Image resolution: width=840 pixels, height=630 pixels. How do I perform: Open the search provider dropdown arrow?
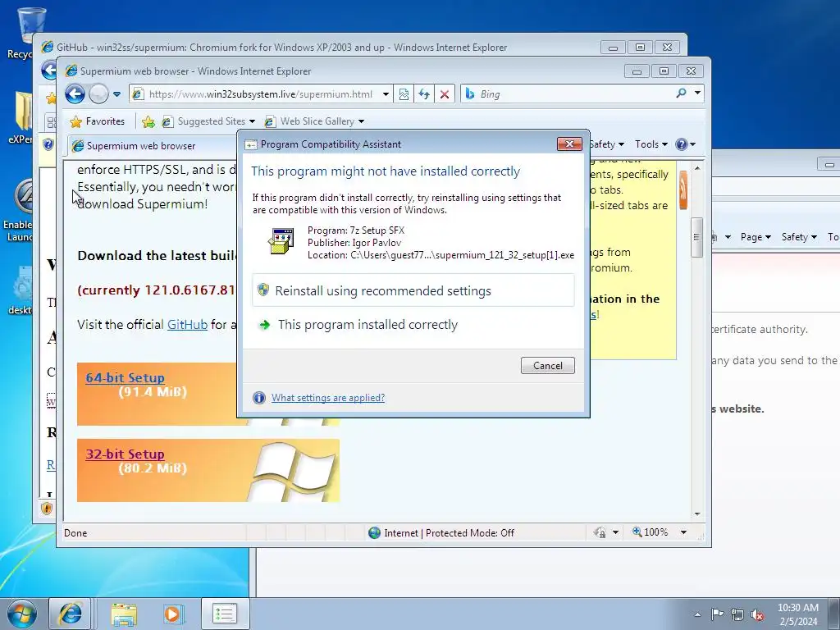point(697,94)
